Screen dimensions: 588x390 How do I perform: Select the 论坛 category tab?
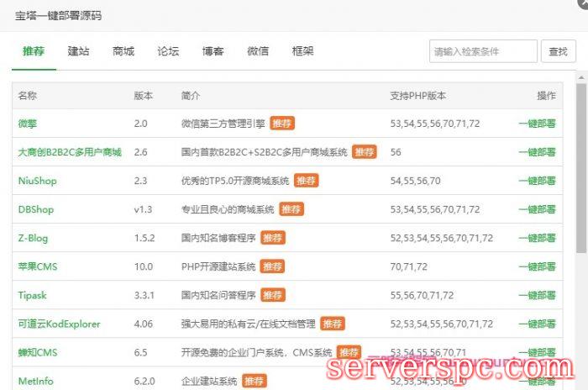168,51
